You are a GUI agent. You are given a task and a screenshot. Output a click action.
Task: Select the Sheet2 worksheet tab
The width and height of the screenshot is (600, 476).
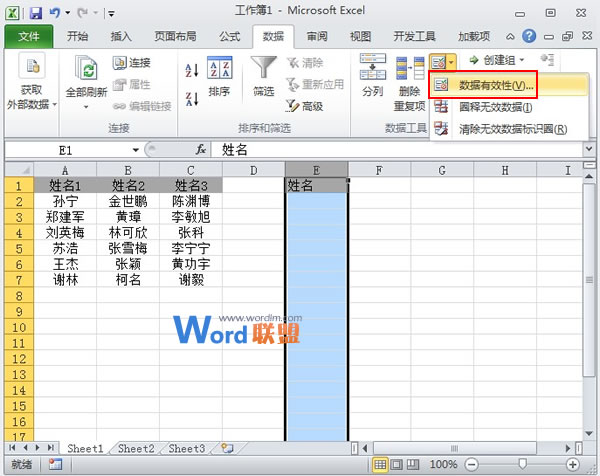click(135, 449)
